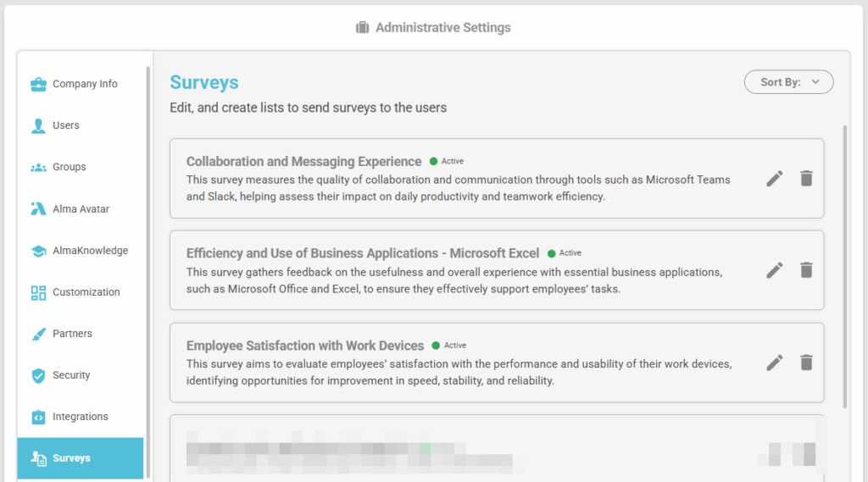Click the Alma Avatar sidebar icon
This screenshot has height=482, width=868.
tap(38, 209)
